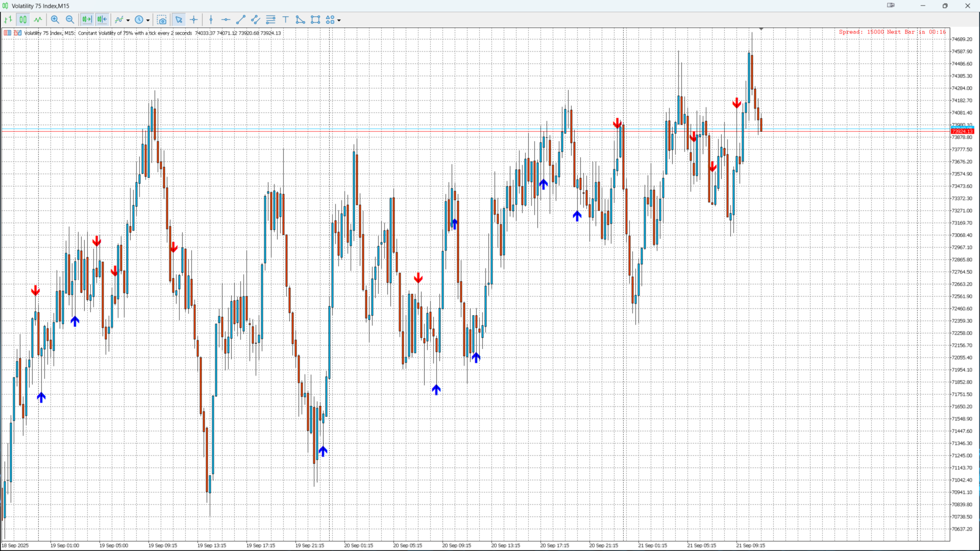
Task: Select the cursor pointer tool
Action: (x=179, y=20)
